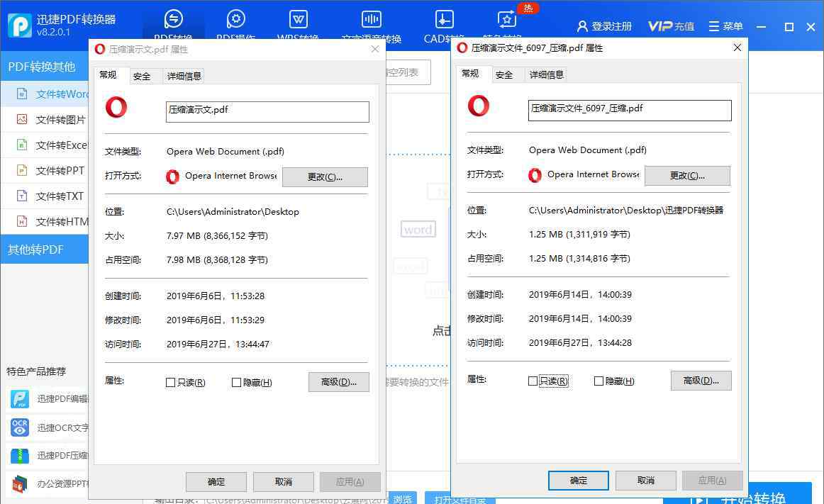Open the 文字语音转换 toolbar icon
This screenshot has height=504, width=824.
click(372, 20)
